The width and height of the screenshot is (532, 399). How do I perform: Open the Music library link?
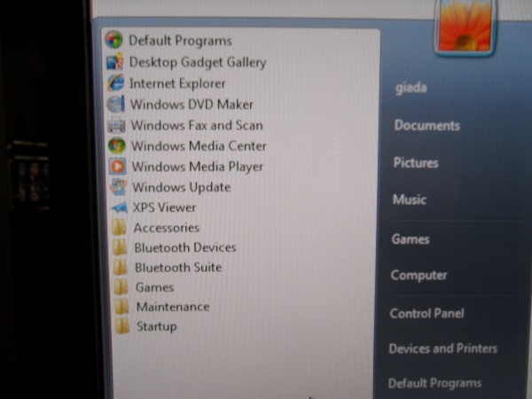click(410, 199)
